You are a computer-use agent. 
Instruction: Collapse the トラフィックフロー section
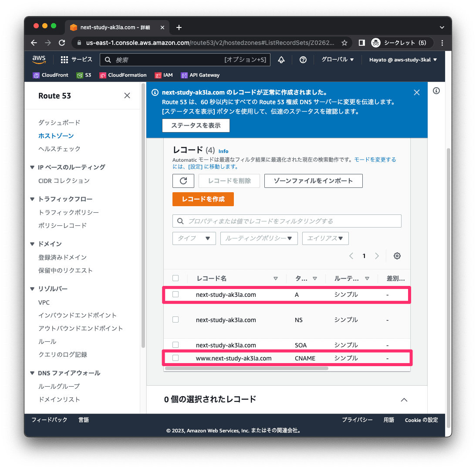tap(32, 199)
